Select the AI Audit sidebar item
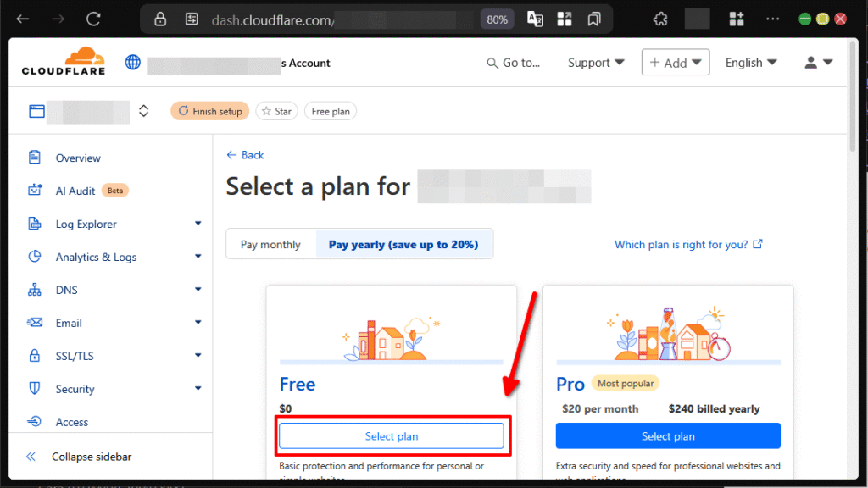The width and height of the screenshot is (868, 488). (76, 190)
